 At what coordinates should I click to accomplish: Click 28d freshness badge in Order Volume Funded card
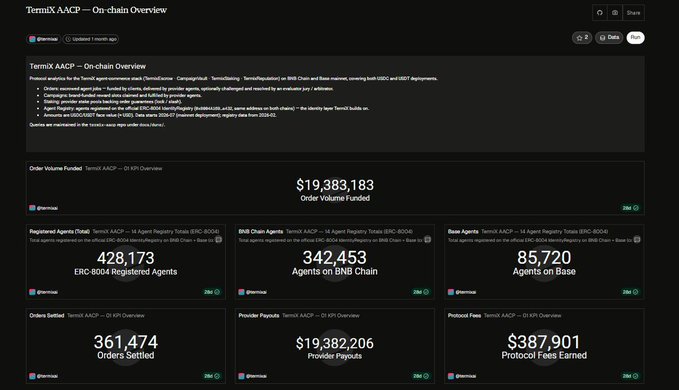630,208
